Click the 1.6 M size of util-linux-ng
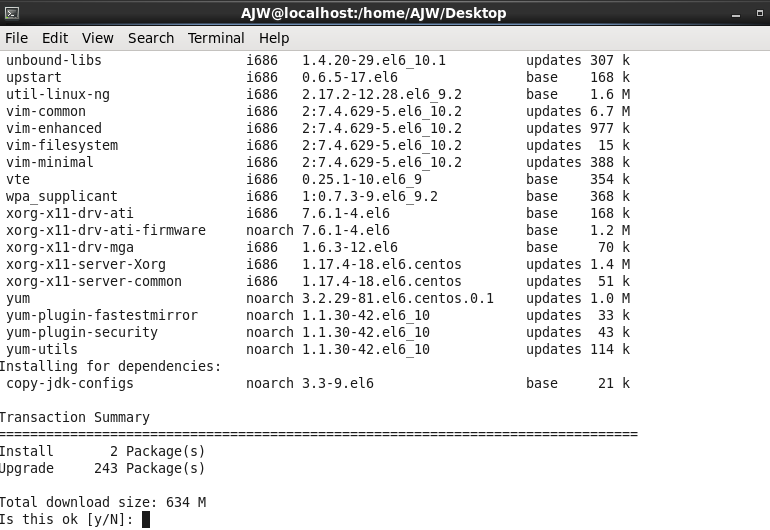The height and width of the screenshot is (530, 770). point(610,94)
